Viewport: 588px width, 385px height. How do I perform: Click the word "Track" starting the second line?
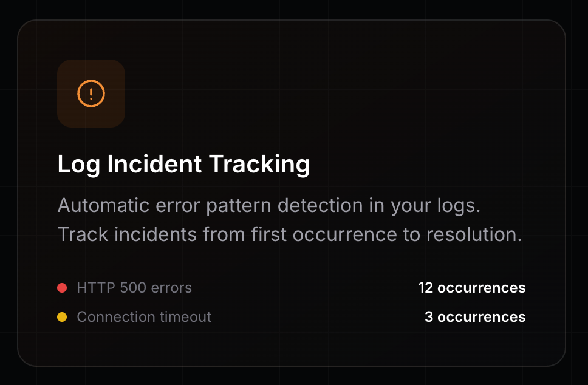point(83,234)
